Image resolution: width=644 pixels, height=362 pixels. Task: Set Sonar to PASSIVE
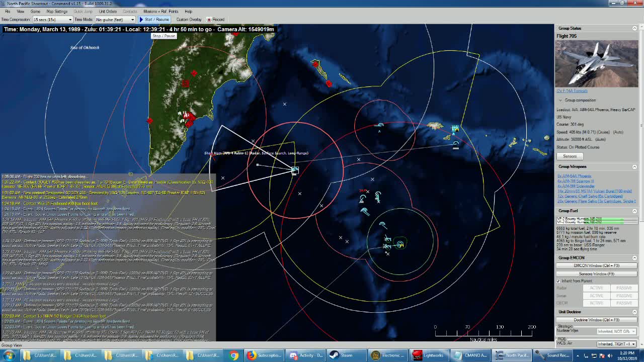point(624,296)
